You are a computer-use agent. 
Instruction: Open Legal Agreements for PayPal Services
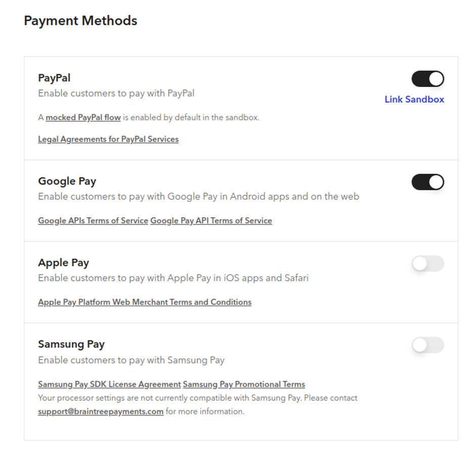click(108, 139)
